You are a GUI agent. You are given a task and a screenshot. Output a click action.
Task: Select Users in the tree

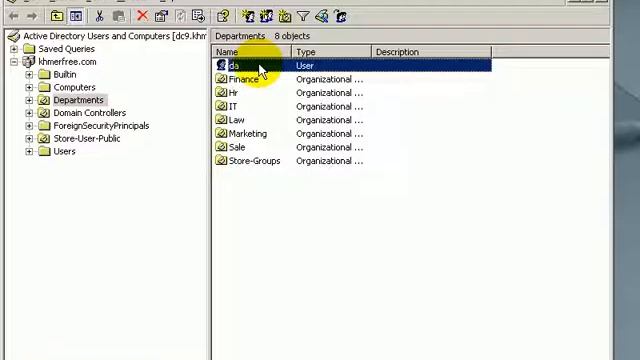click(x=64, y=151)
